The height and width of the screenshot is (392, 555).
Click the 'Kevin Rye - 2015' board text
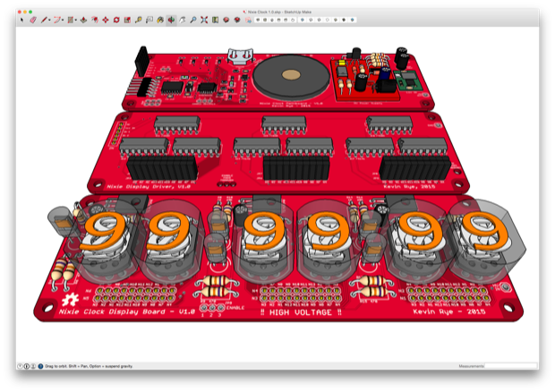point(448,311)
